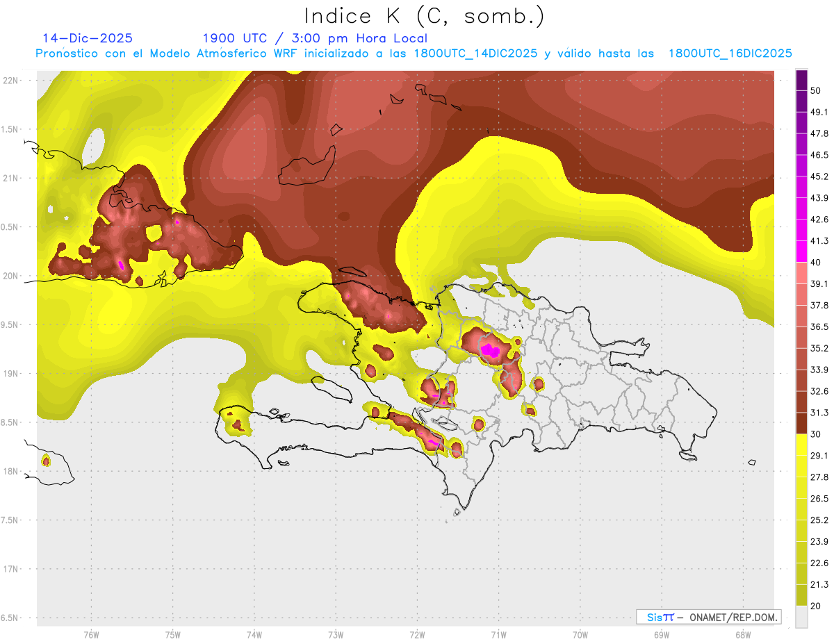
Task: Click the legend value '23.9'
Action: click(819, 542)
